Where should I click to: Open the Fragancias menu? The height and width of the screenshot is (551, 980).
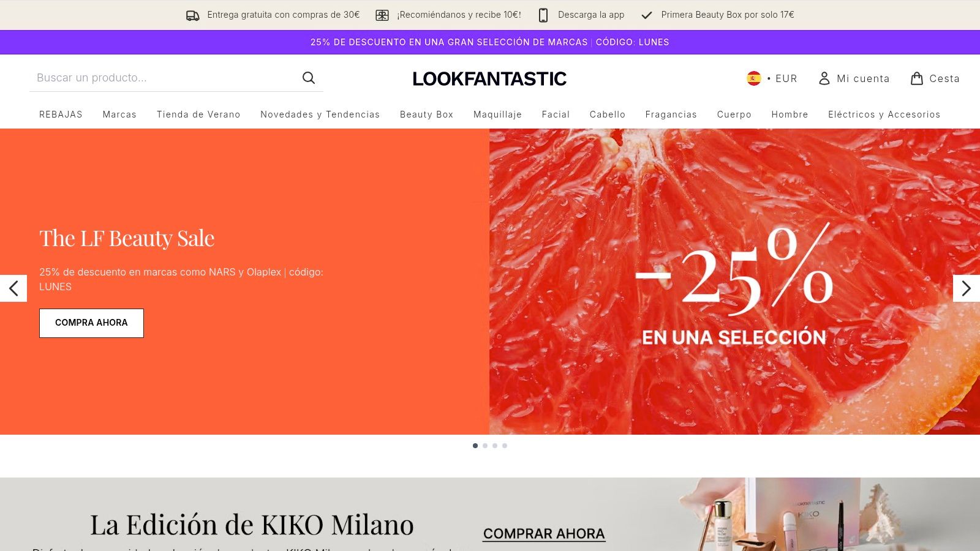click(x=671, y=114)
